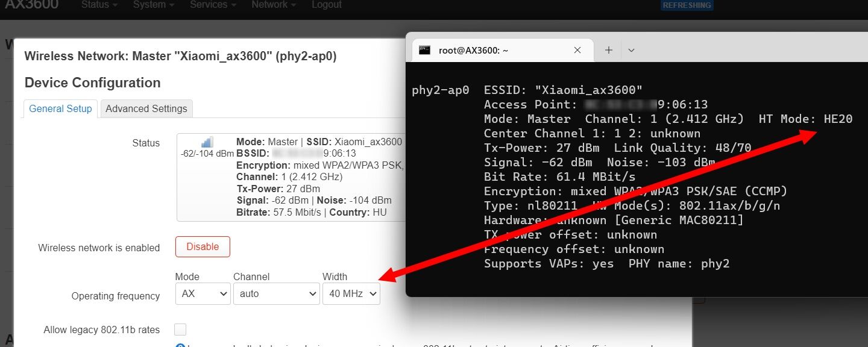Open the Mode dropdown set to AX

pyautogui.click(x=203, y=294)
